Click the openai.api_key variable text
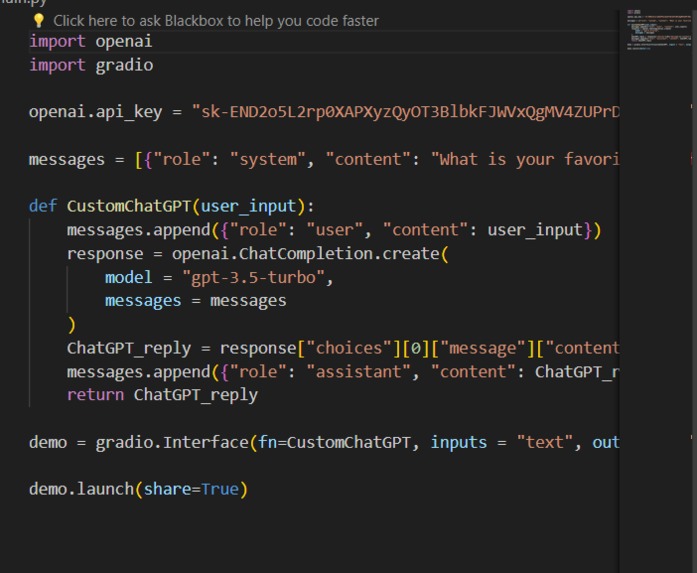 click(96, 112)
